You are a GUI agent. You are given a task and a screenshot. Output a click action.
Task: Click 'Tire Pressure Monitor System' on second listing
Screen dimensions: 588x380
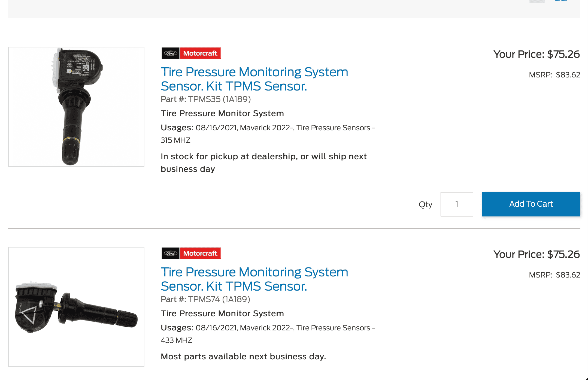click(x=222, y=313)
